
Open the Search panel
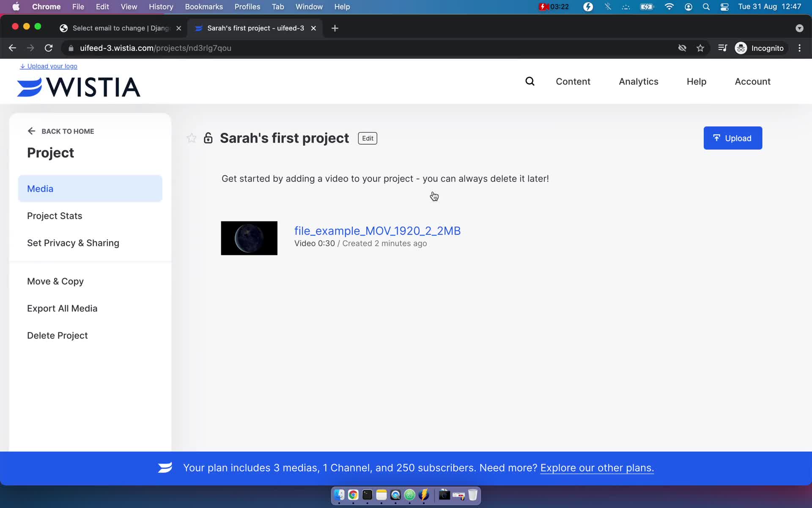point(529,81)
